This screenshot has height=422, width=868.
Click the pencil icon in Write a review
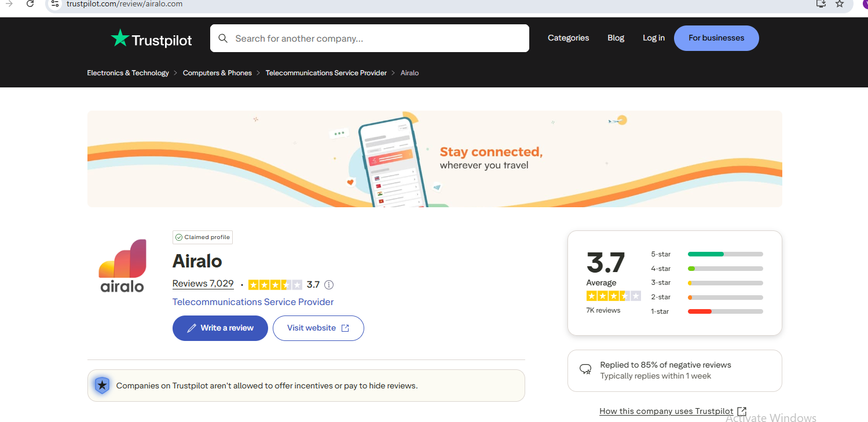click(x=192, y=328)
